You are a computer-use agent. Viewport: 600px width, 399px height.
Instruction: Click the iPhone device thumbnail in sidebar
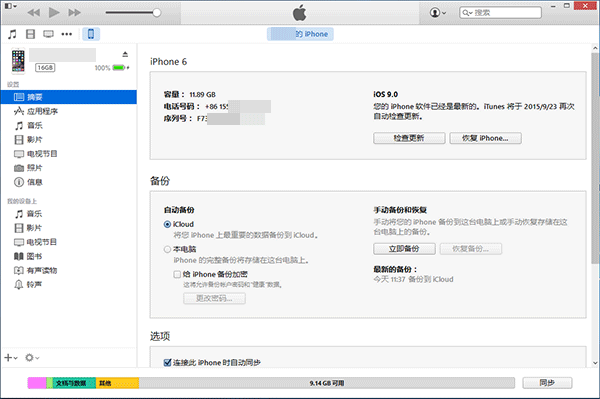[x=18, y=60]
